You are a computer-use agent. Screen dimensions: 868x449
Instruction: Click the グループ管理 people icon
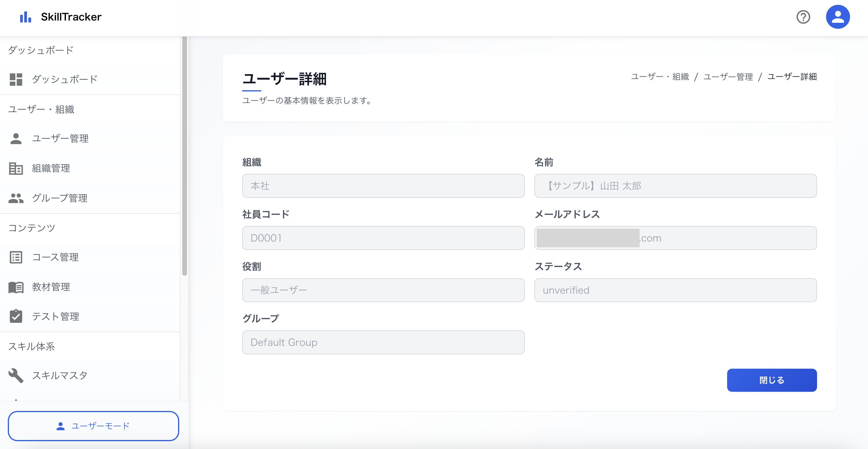[16, 198]
